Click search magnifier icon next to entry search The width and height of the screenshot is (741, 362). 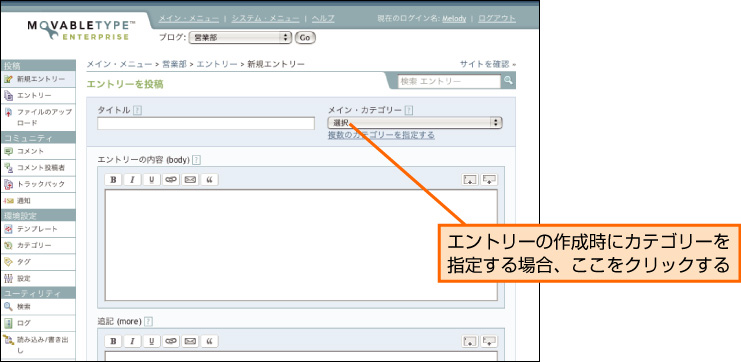[508, 81]
